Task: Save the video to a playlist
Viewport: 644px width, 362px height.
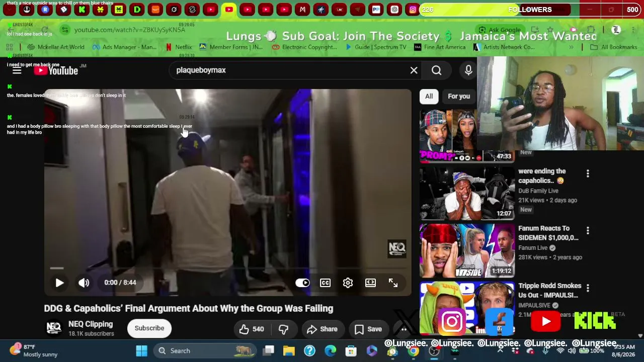Action: [368, 329]
